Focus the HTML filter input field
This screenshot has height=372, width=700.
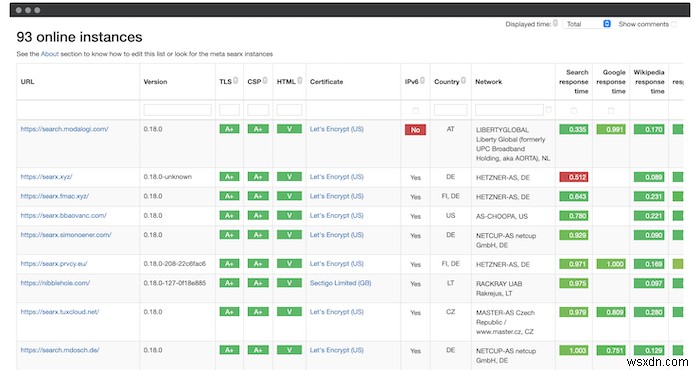click(x=289, y=110)
